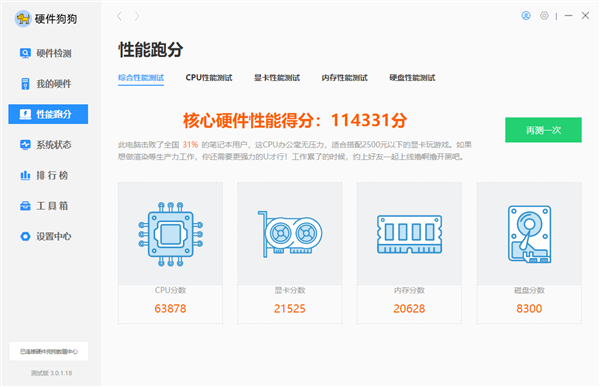Click the CPU chip icon card
Image resolution: width=600 pixels, height=387 pixels.
point(171,234)
